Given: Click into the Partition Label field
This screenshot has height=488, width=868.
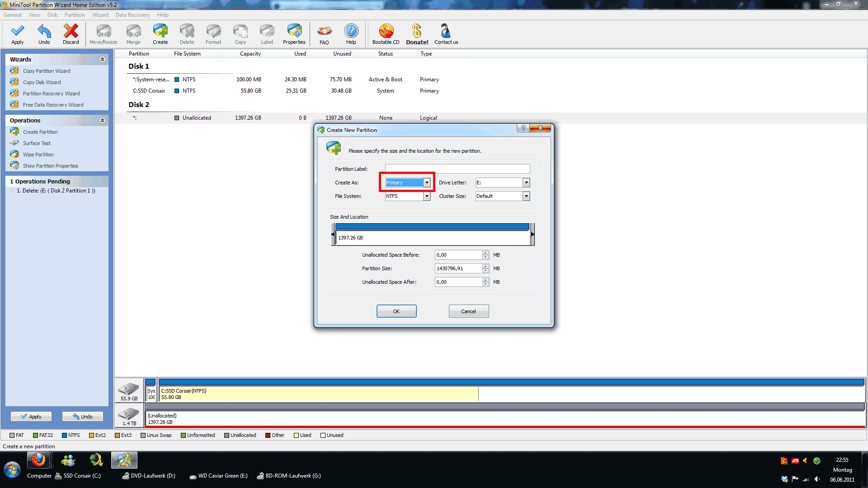Looking at the screenshot, I should click(x=458, y=169).
